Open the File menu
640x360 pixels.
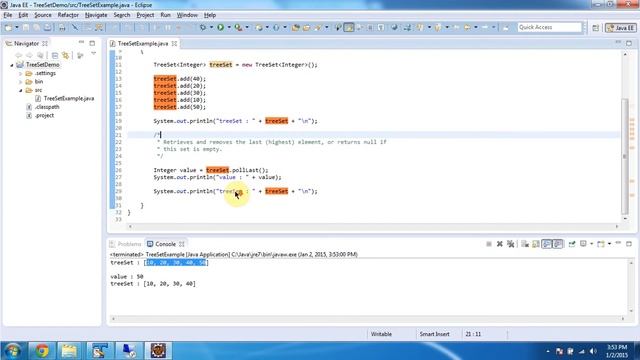pos(8,15)
